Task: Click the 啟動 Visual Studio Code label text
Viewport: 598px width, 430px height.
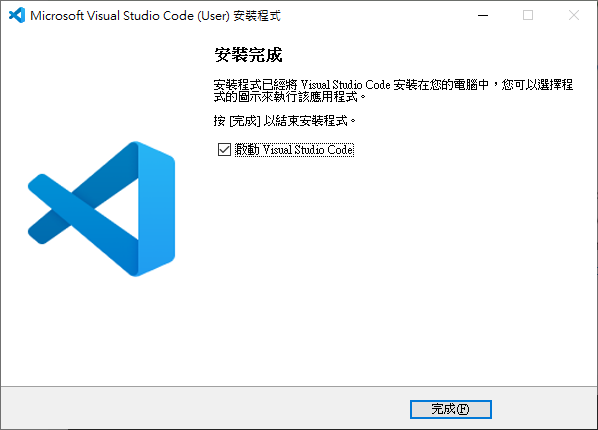Action: (294, 150)
